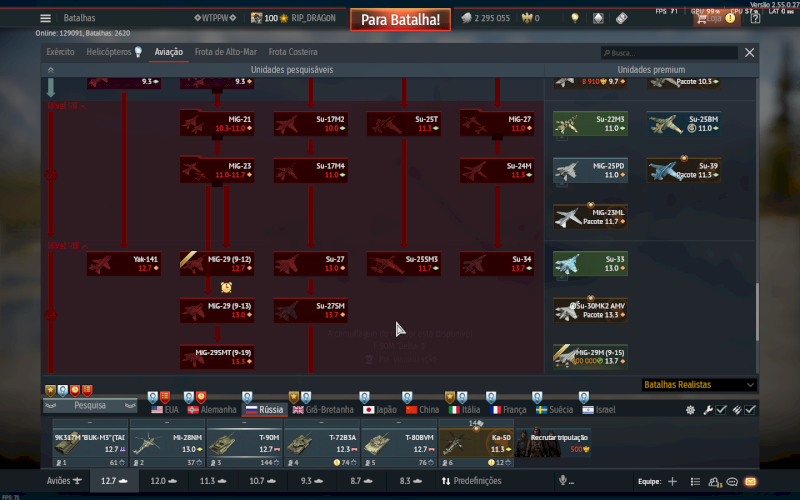The height and width of the screenshot is (500, 800).
Task: Open the Batalhas Realistas mode dropdown
Action: tap(699, 385)
